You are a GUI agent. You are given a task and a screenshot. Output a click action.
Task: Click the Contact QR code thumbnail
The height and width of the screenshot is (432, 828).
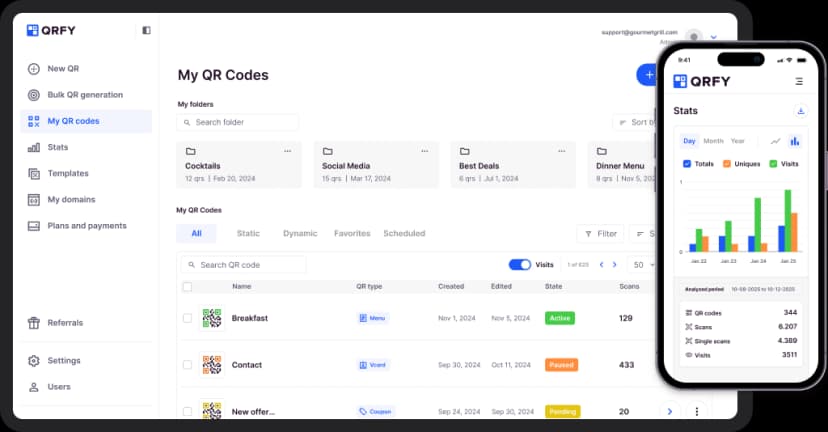(x=212, y=365)
